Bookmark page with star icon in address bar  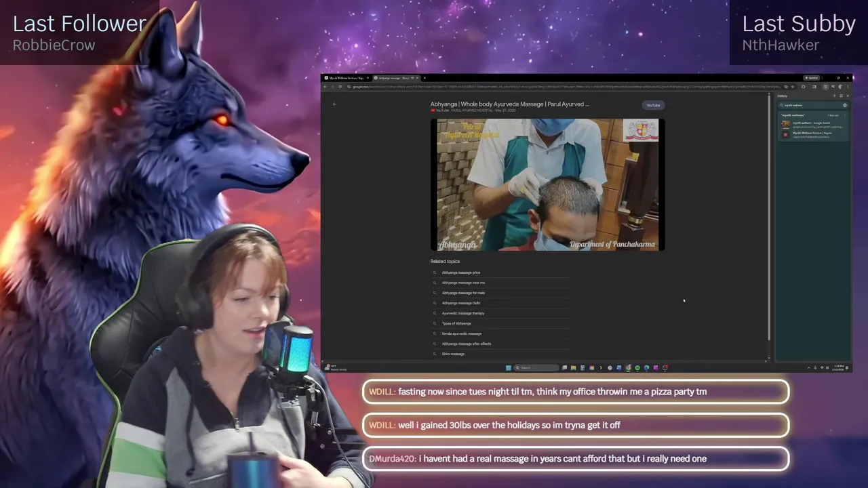click(793, 87)
